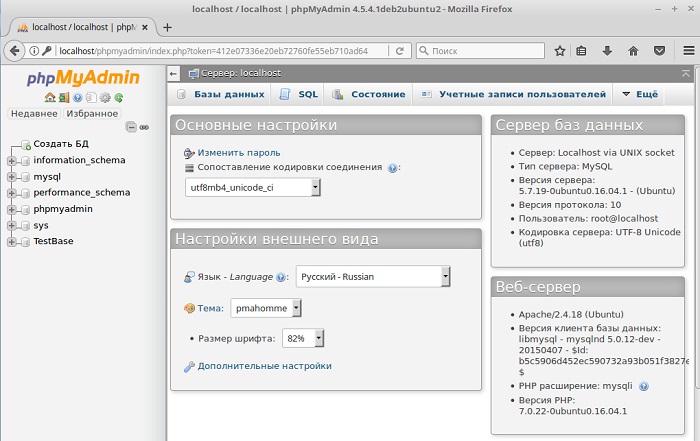
Task: Click the TestBase database icon
Action: click(26, 242)
